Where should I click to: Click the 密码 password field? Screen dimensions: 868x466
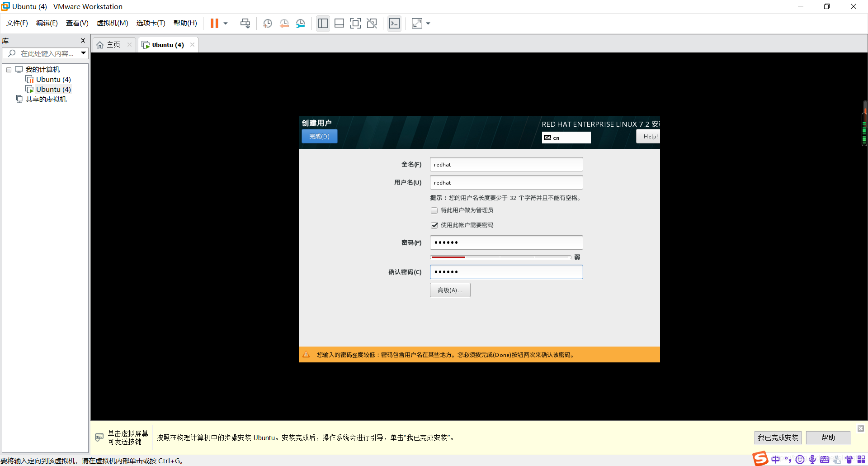coord(506,243)
